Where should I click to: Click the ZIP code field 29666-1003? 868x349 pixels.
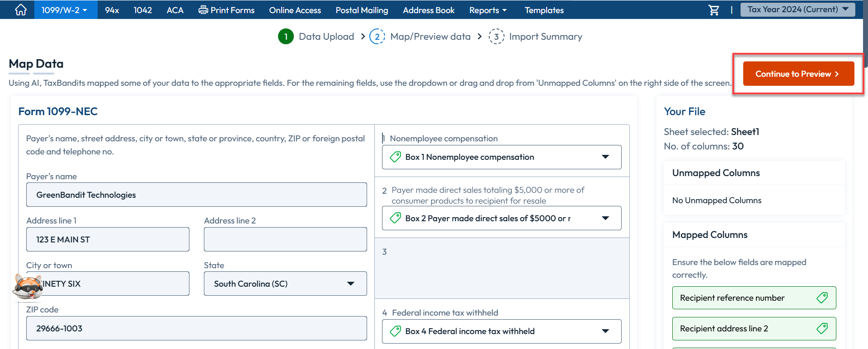tap(197, 328)
